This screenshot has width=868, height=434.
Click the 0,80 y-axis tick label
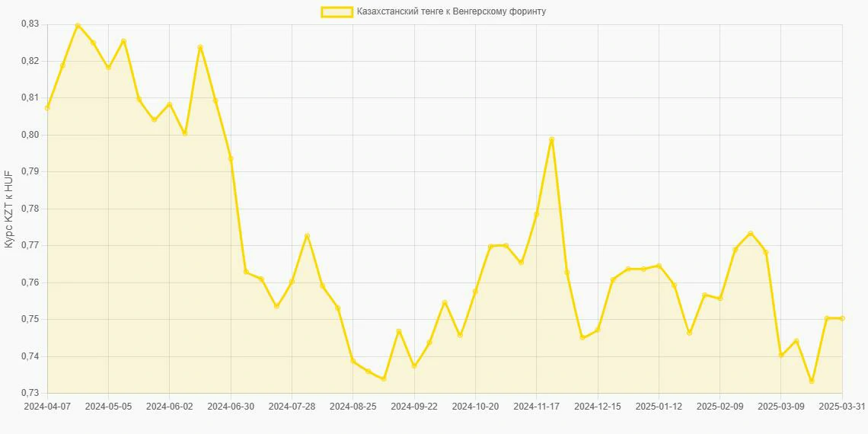click(29, 135)
